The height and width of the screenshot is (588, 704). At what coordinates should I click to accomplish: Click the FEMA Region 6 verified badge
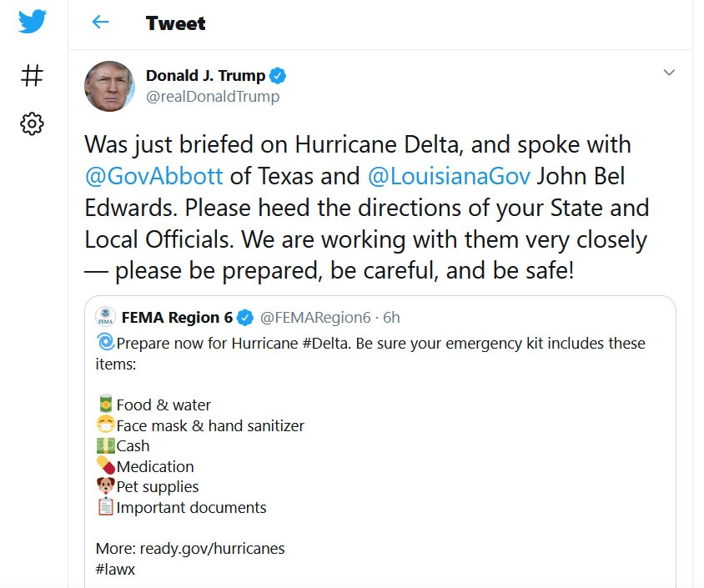(245, 318)
